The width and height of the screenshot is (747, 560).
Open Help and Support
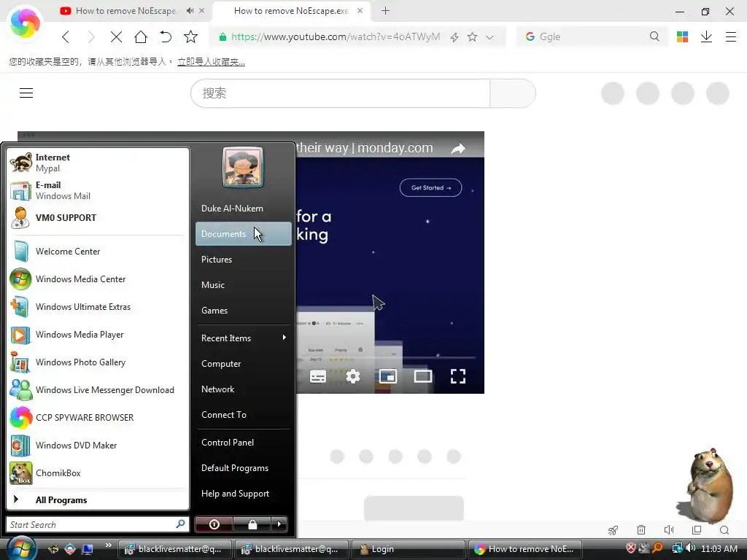click(243, 494)
